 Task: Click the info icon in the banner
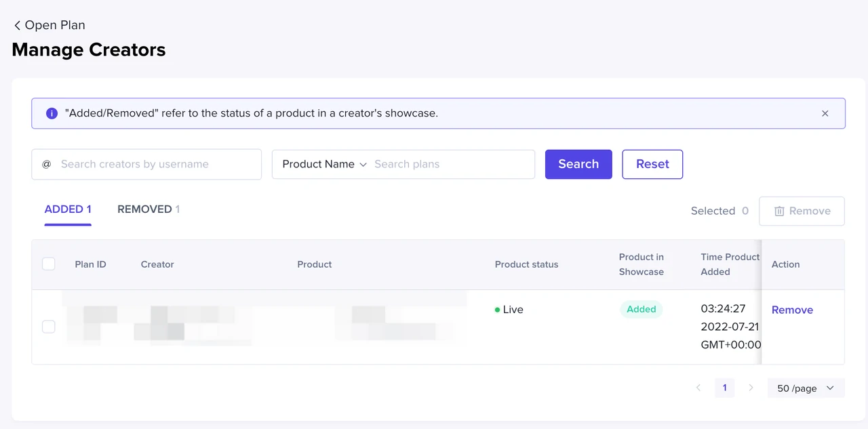[x=52, y=113]
